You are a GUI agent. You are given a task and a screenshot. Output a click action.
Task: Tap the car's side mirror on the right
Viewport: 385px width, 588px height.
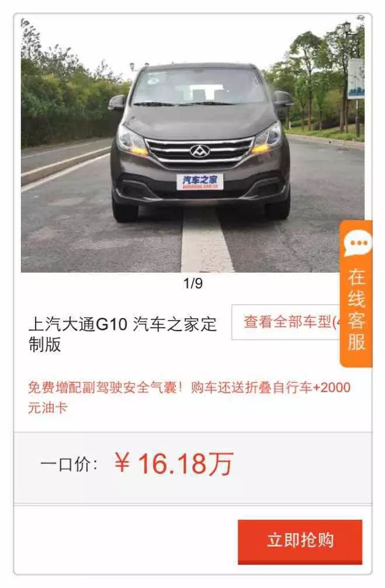[283, 99]
